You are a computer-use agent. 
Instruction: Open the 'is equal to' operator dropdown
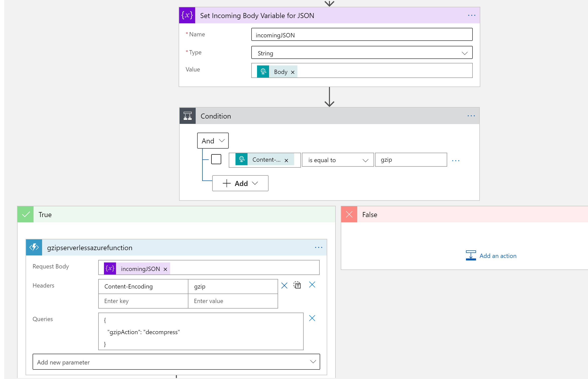[x=338, y=160]
